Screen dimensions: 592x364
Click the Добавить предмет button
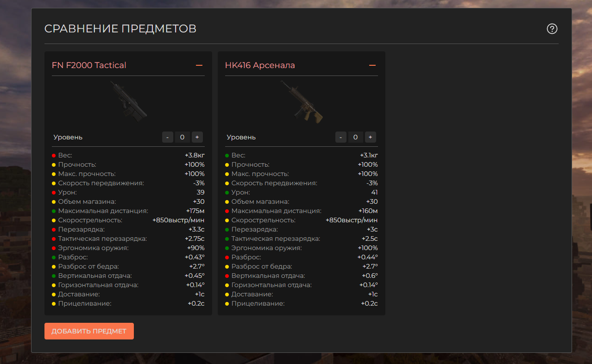(89, 331)
